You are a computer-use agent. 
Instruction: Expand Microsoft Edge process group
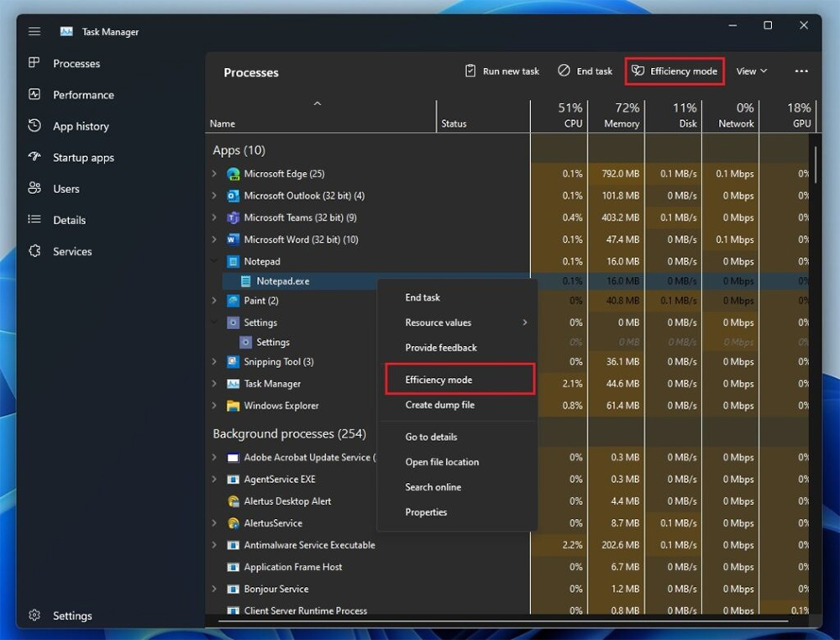213,174
